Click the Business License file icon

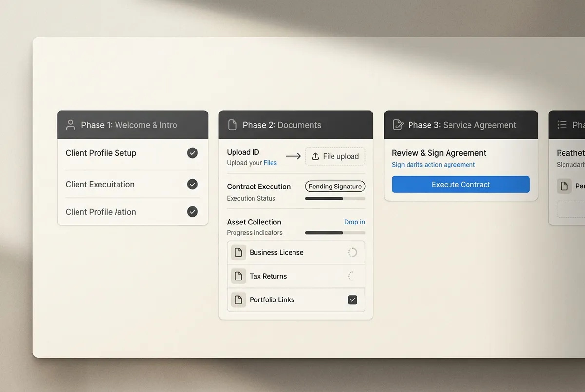pos(238,252)
